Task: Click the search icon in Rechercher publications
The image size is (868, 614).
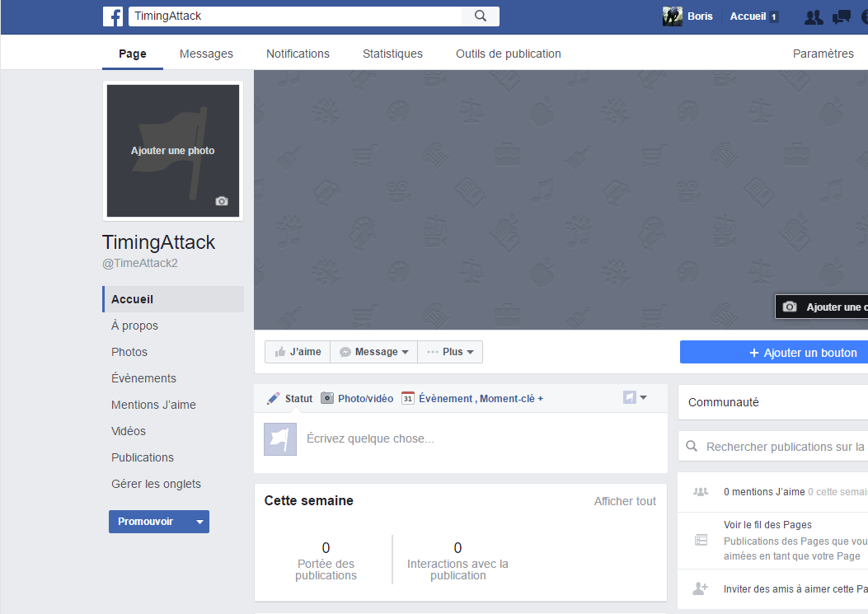Action: coord(692,446)
